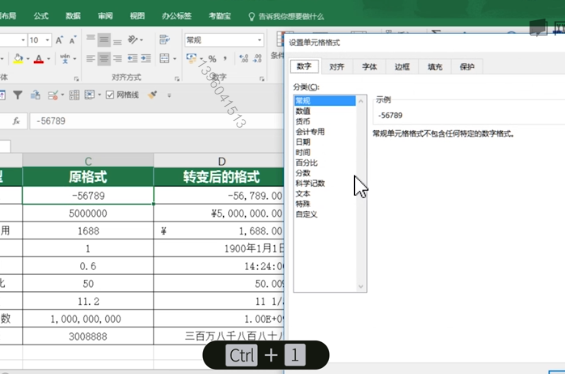Select 货币 in category list
Image resolution: width=565 pixels, height=374 pixels.
pyautogui.click(x=303, y=121)
